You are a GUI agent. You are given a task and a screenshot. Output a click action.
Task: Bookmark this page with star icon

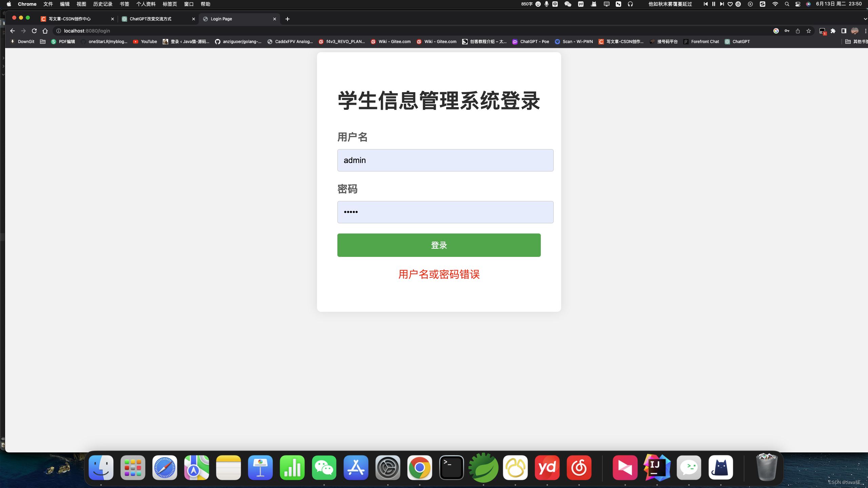click(x=809, y=31)
